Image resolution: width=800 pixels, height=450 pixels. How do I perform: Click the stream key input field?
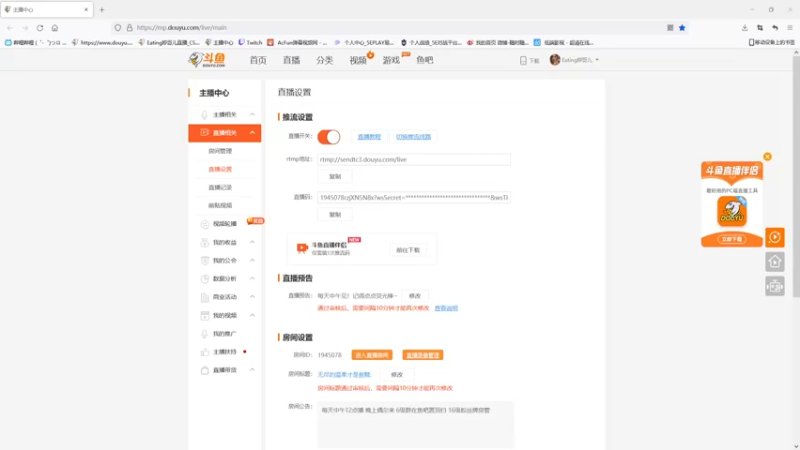tap(414, 197)
